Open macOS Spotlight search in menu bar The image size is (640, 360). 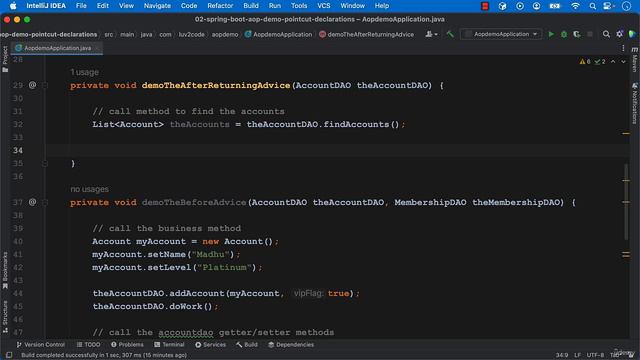[592, 6]
